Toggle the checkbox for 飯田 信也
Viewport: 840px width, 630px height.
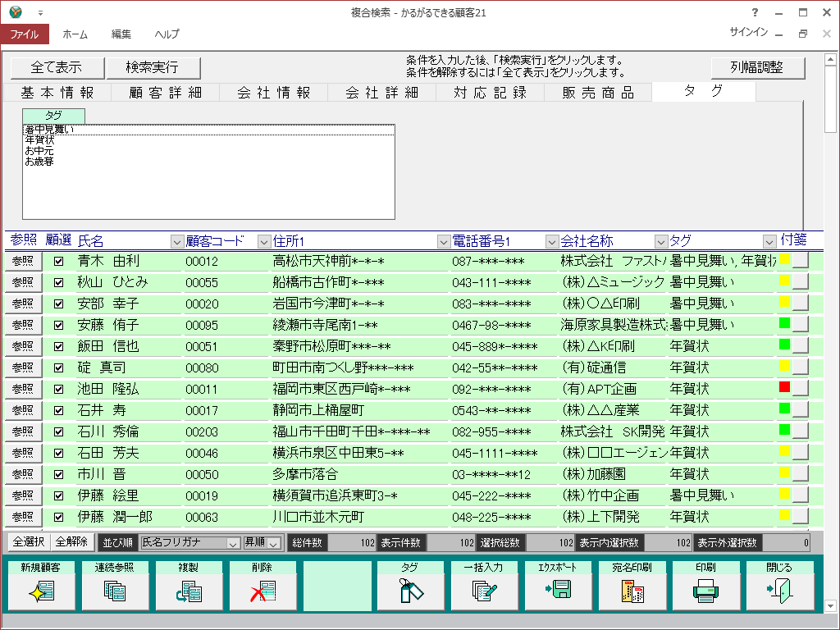click(58, 347)
